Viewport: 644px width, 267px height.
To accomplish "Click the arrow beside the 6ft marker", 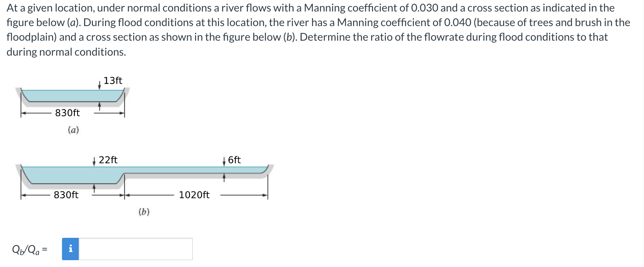I will (224, 162).
